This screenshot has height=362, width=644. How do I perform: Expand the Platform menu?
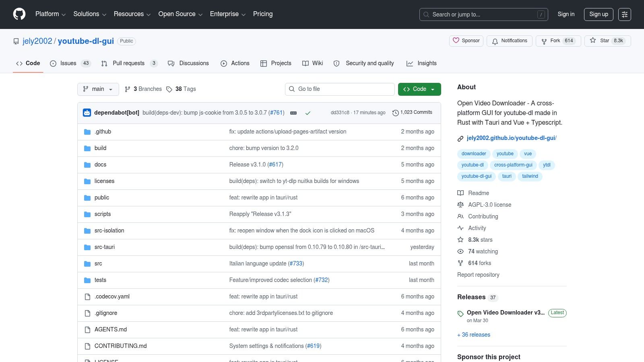50,14
